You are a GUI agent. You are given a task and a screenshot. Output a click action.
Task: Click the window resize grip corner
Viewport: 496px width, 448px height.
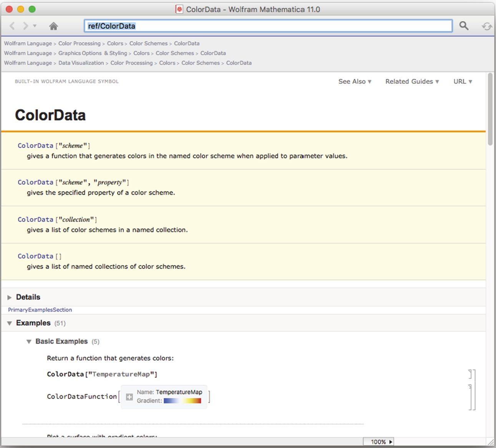click(491, 442)
